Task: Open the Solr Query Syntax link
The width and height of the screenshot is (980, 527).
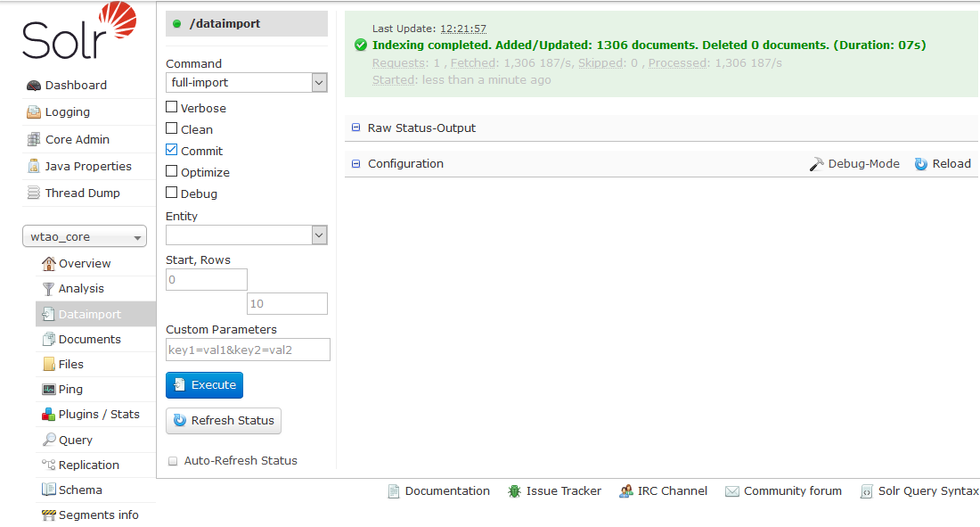Action: click(x=928, y=491)
